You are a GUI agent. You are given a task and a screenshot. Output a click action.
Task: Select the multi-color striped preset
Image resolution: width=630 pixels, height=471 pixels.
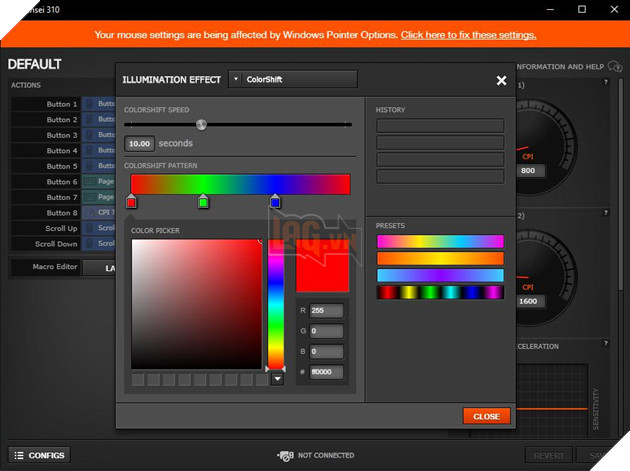click(439, 292)
